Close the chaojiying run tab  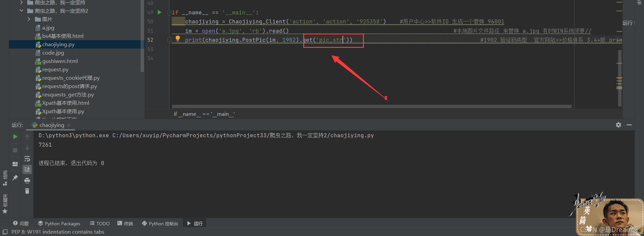(69, 125)
